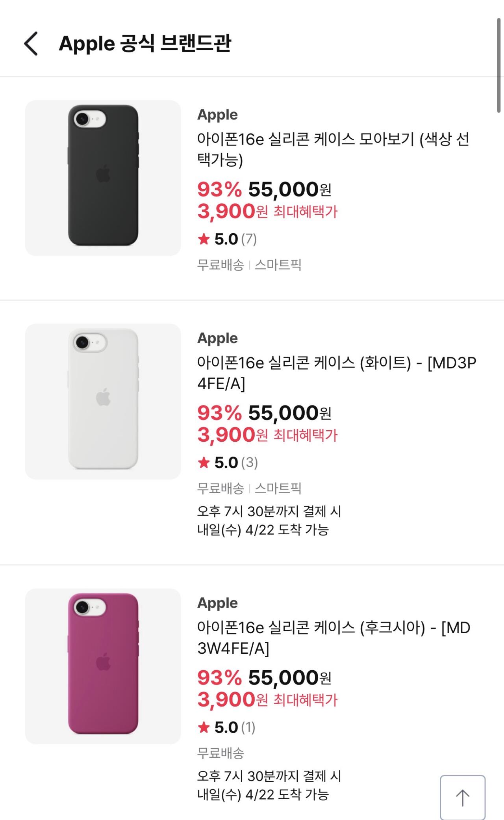The image size is (504, 820).
Task: Click the star rating 5.0 (1)
Action: (x=226, y=727)
